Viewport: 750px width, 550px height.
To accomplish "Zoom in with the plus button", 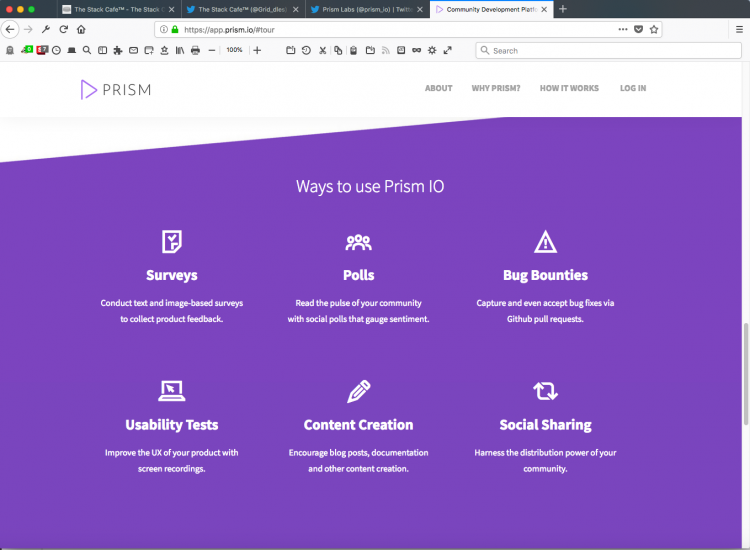I will (x=257, y=50).
